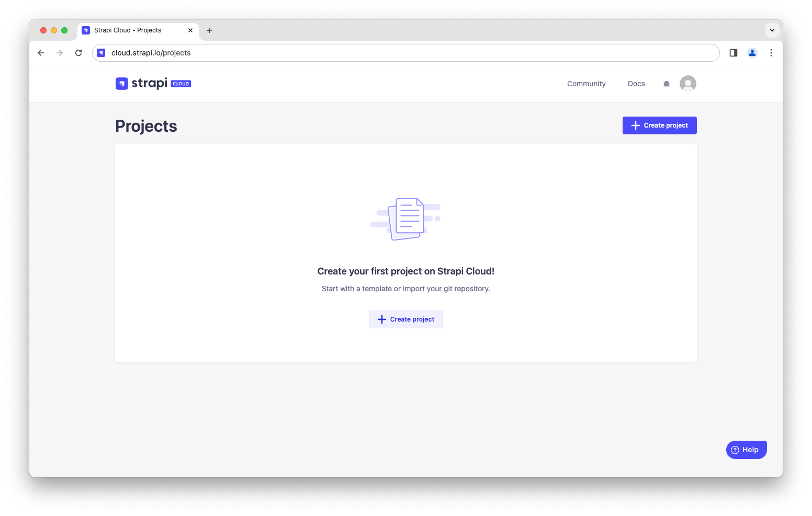
Task: Expand the CLOUD badge next to Strapi logo
Action: coord(181,84)
